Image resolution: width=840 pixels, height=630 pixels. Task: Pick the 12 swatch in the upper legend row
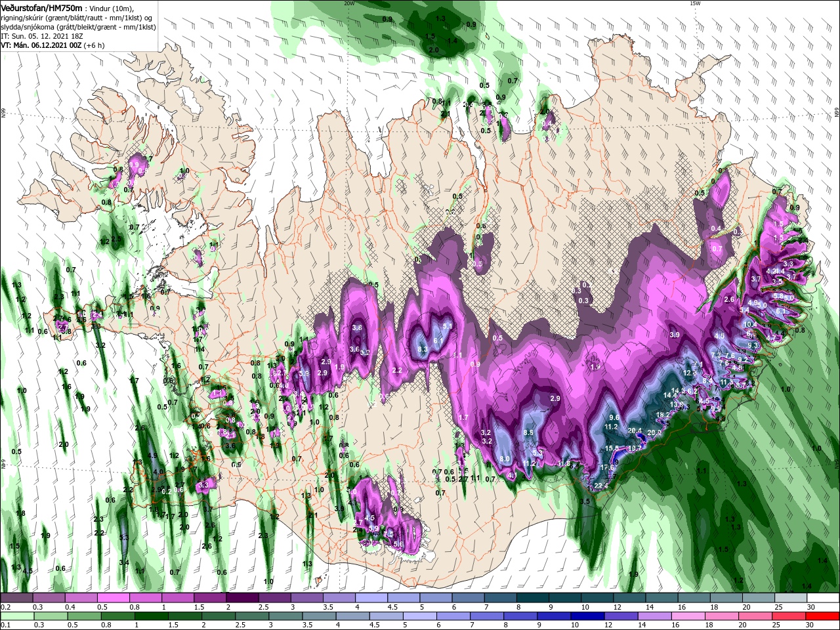click(628, 598)
